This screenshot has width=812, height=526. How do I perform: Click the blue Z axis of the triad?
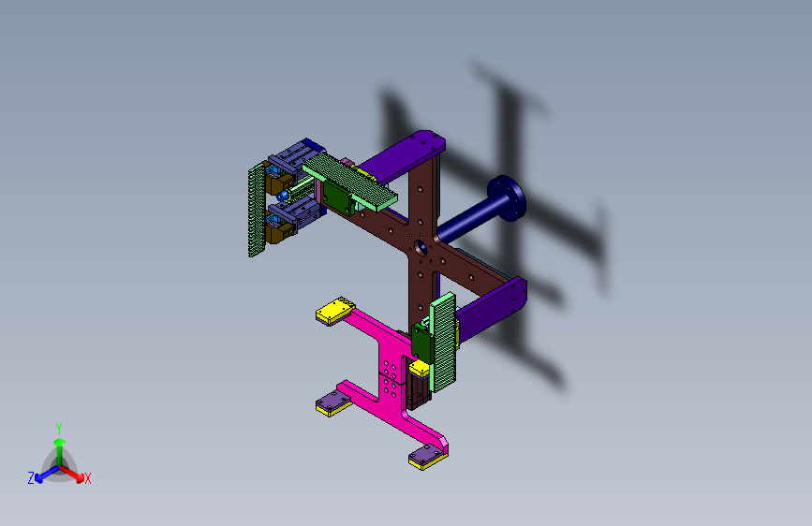click(47, 474)
